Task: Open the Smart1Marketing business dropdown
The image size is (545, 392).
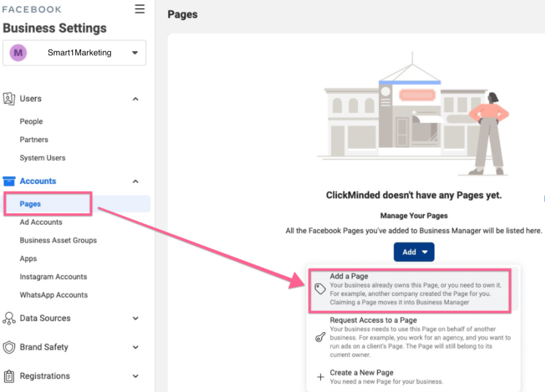Action: click(x=135, y=53)
